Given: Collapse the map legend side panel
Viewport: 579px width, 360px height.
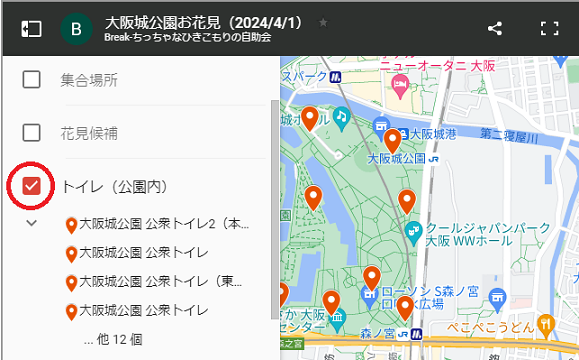Looking at the screenshot, I should pos(31,29).
